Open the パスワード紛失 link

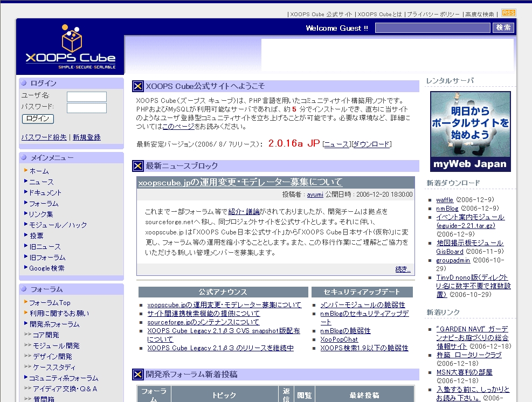44,137
